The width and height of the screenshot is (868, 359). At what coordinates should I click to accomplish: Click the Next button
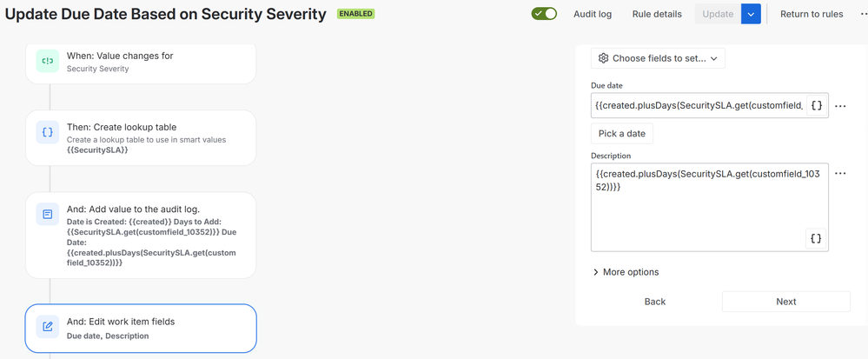click(x=785, y=302)
